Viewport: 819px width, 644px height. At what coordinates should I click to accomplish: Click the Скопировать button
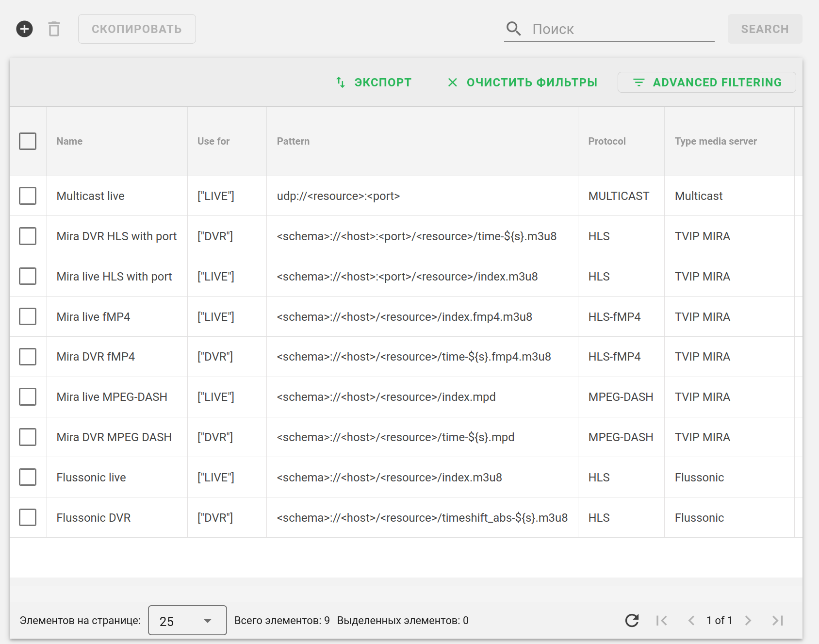click(x=137, y=29)
